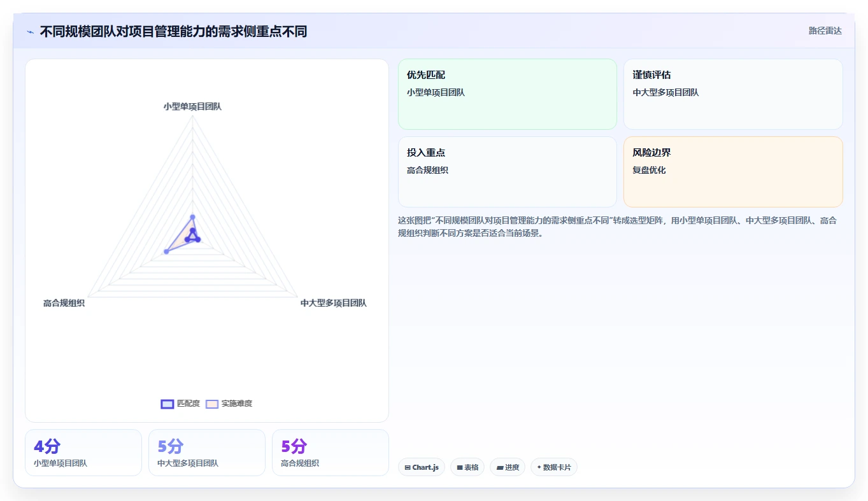The width and height of the screenshot is (868, 501).
Task: Click the 5分 中大型多项目团队 score card
Action: (207, 453)
